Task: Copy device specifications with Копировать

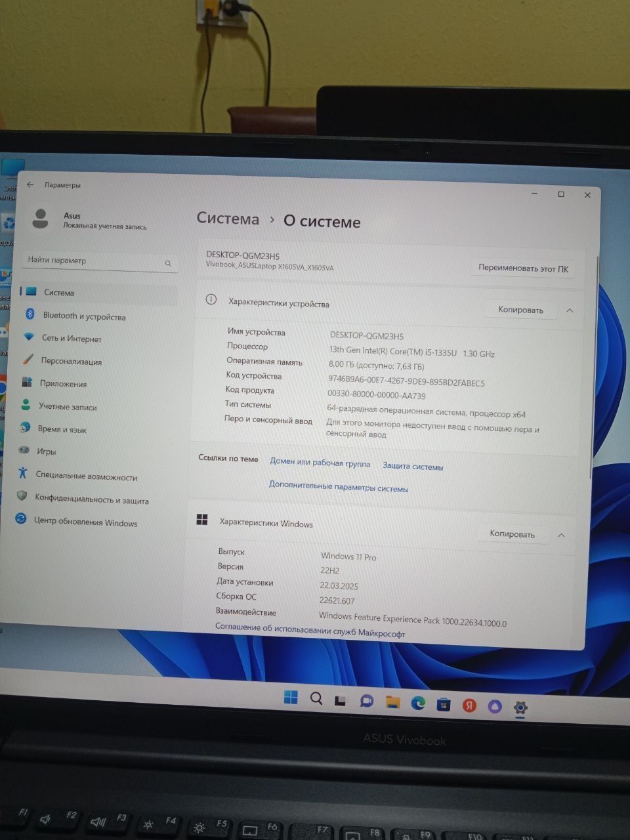Action: coord(520,310)
